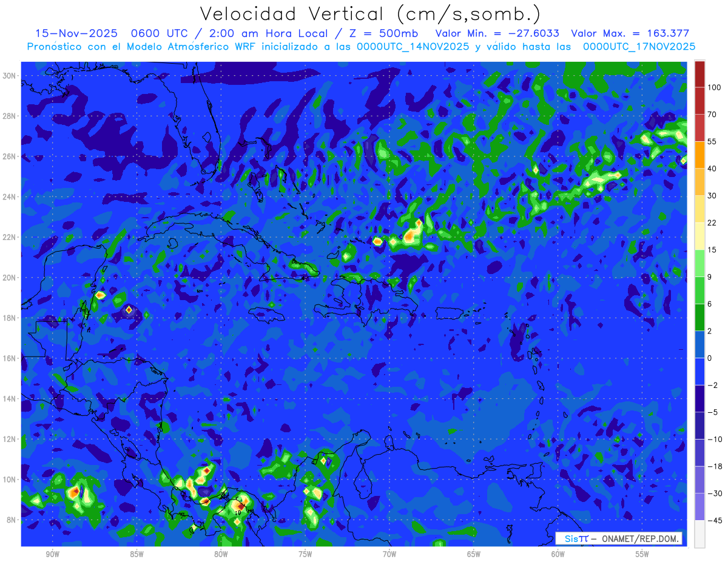
Task: Pick the white swatch below legend value -45
Action: pos(699,534)
